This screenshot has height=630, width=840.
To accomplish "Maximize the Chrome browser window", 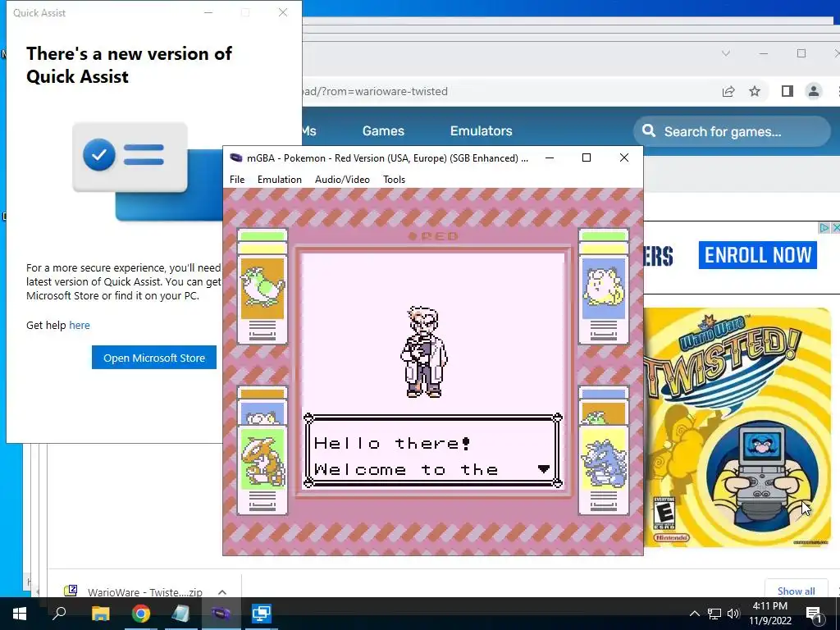I will click(801, 53).
